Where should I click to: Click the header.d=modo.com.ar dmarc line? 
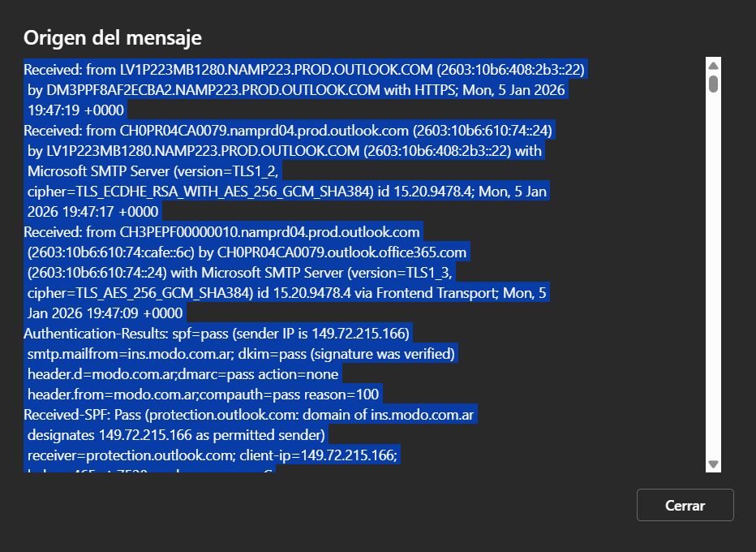click(x=183, y=373)
